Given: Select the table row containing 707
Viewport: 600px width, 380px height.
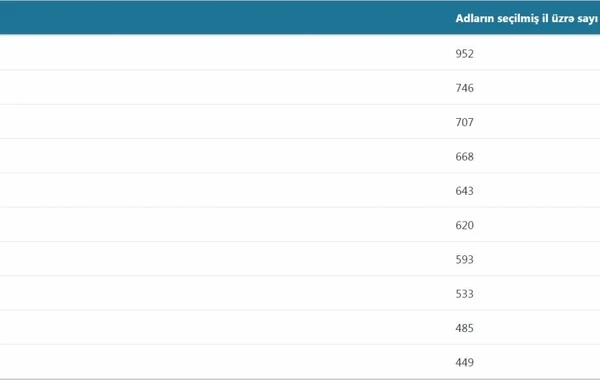Looking at the screenshot, I should click(x=300, y=122).
